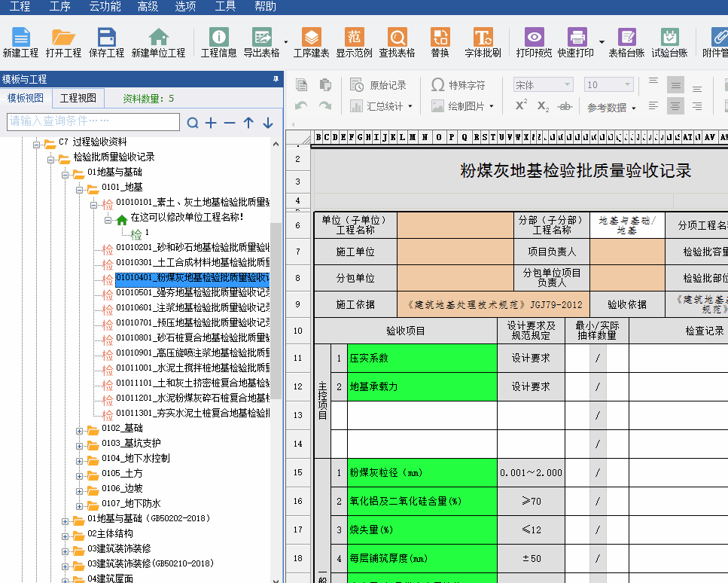Toggle strikethrough ab formatting
The height and width of the screenshot is (583, 728).
pyautogui.click(x=565, y=106)
